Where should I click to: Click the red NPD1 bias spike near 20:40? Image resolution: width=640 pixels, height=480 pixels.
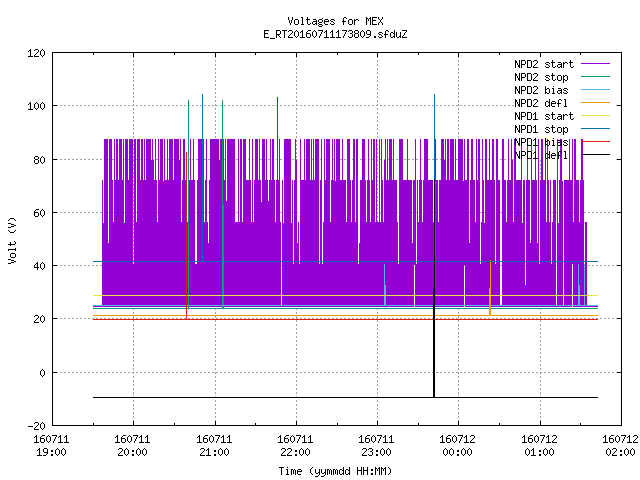[187, 236]
